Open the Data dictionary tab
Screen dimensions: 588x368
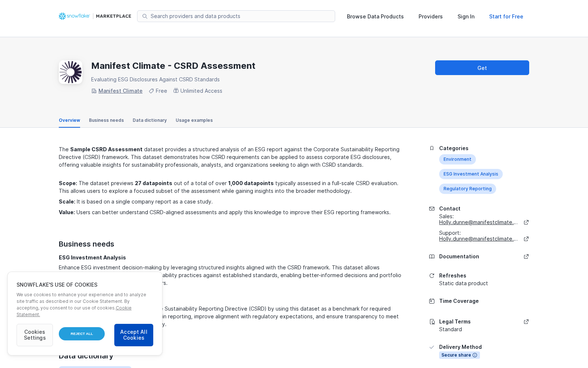[150, 120]
